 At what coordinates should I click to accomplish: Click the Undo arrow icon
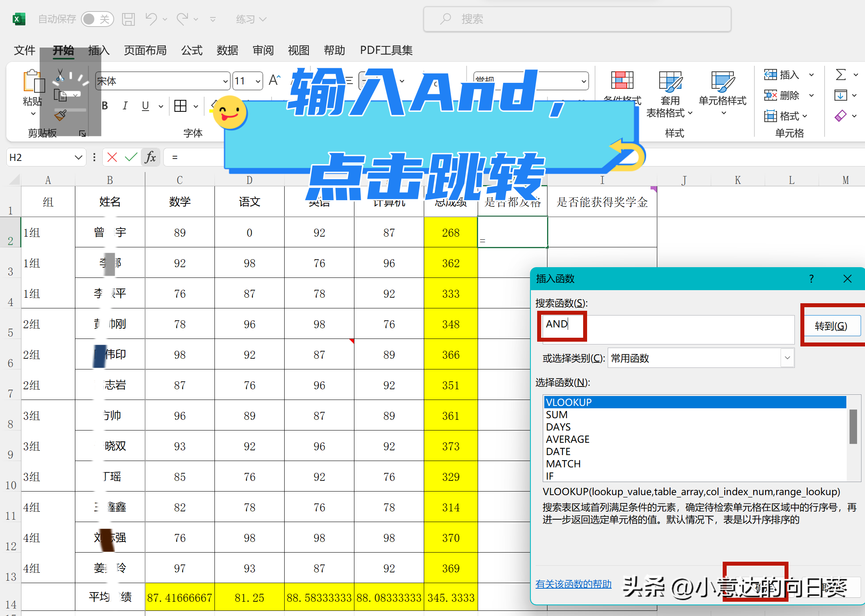pyautogui.click(x=151, y=19)
